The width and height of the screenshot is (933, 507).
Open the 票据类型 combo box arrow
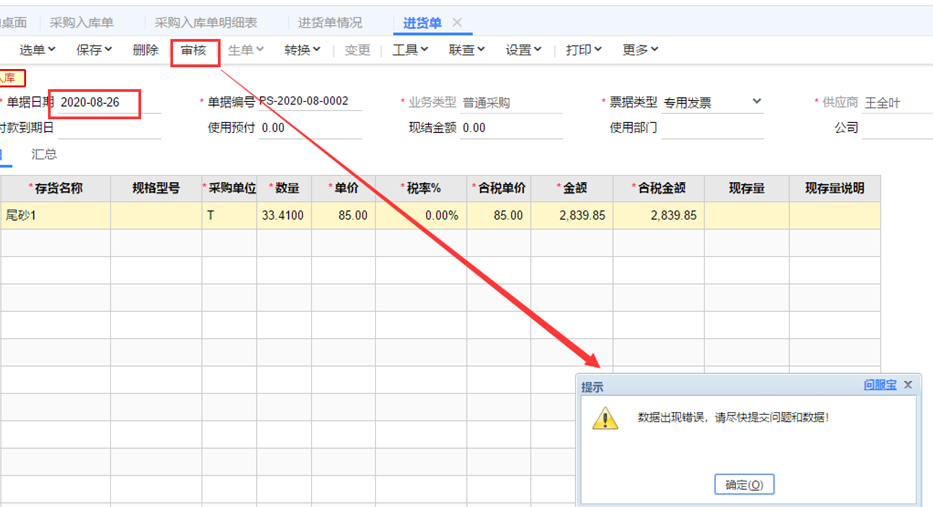tap(756, 102)
